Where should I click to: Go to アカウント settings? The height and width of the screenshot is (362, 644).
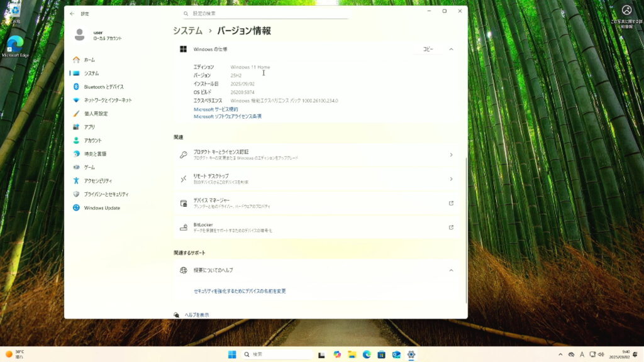92,141
